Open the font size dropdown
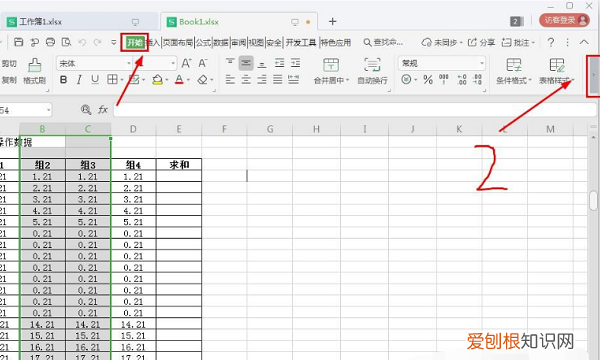Image resolution: width=600 pixels, height=360 pixels. pyautogui.click(x=173, y=63)
